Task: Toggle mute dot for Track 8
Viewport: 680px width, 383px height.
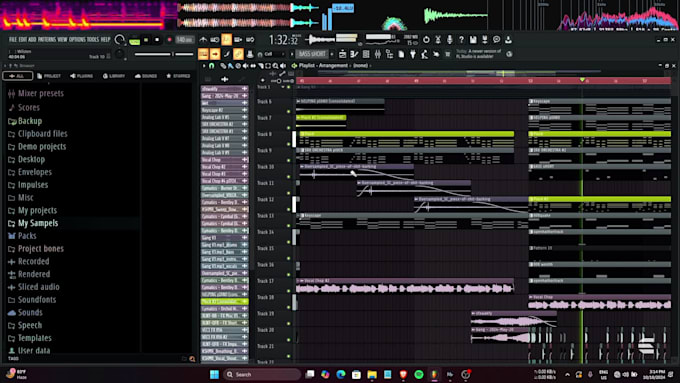Action: (289, 144)
